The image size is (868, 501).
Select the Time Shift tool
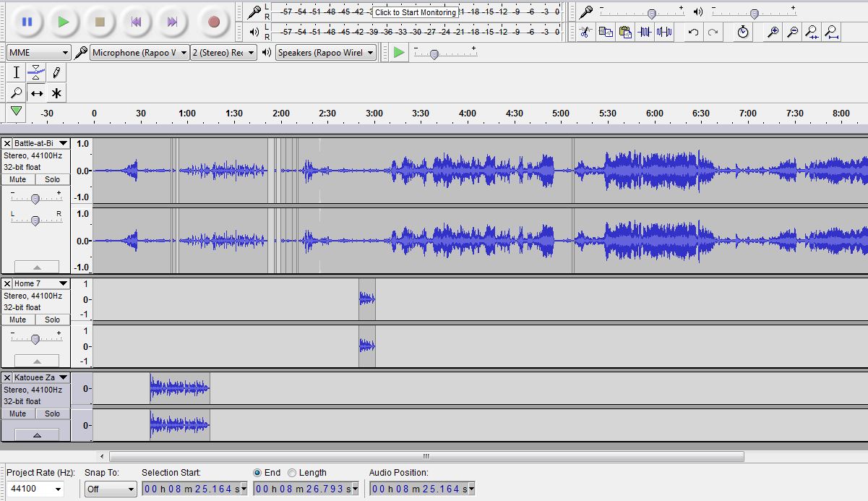point(35,93)
